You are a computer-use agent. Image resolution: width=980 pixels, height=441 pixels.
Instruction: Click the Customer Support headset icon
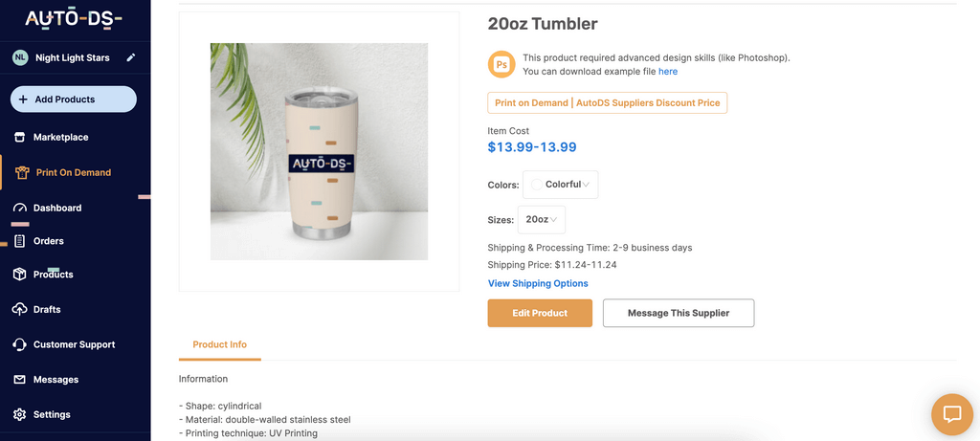click(19, 344)
